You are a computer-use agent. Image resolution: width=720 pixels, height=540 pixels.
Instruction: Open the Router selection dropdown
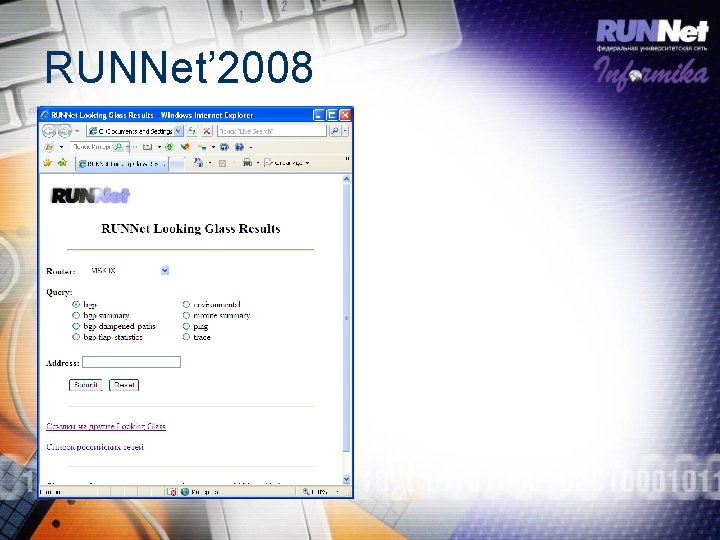(x=165, y=270)
